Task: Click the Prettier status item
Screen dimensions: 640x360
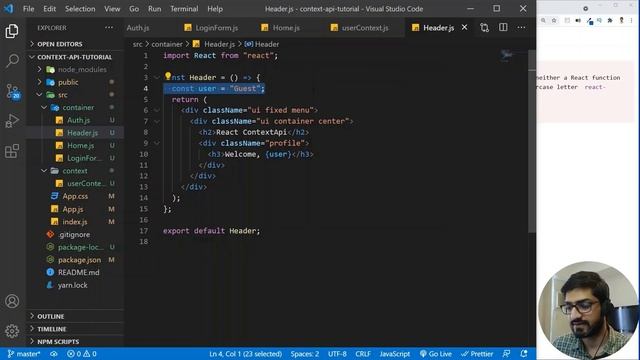Action: pos(477,354)
